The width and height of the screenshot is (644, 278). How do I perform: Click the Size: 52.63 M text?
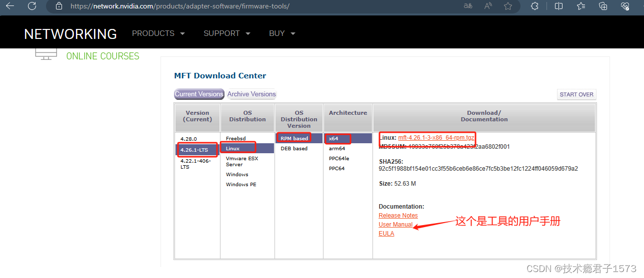397,184
